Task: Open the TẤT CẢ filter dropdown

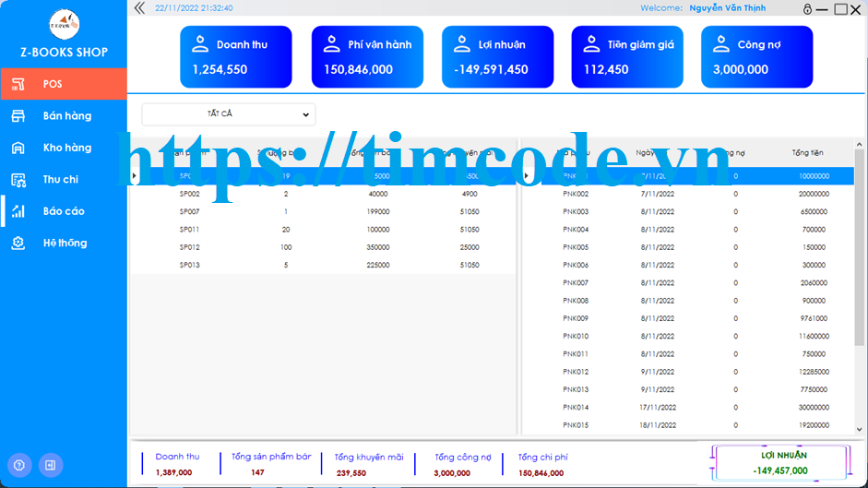Action: tap(229, 114)
